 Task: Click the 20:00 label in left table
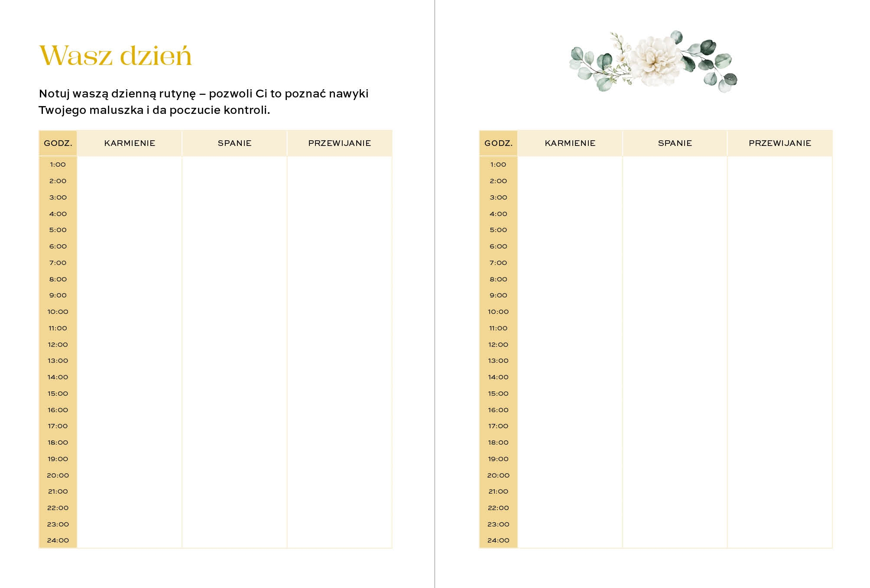58,475
